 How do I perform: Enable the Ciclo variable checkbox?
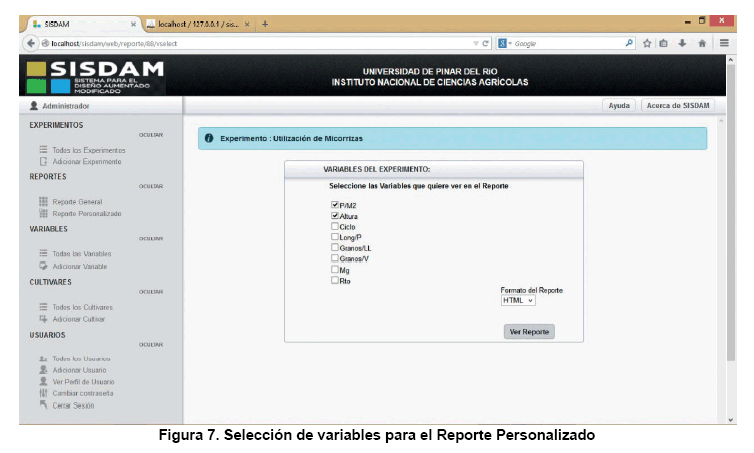[x=334, y=227]
